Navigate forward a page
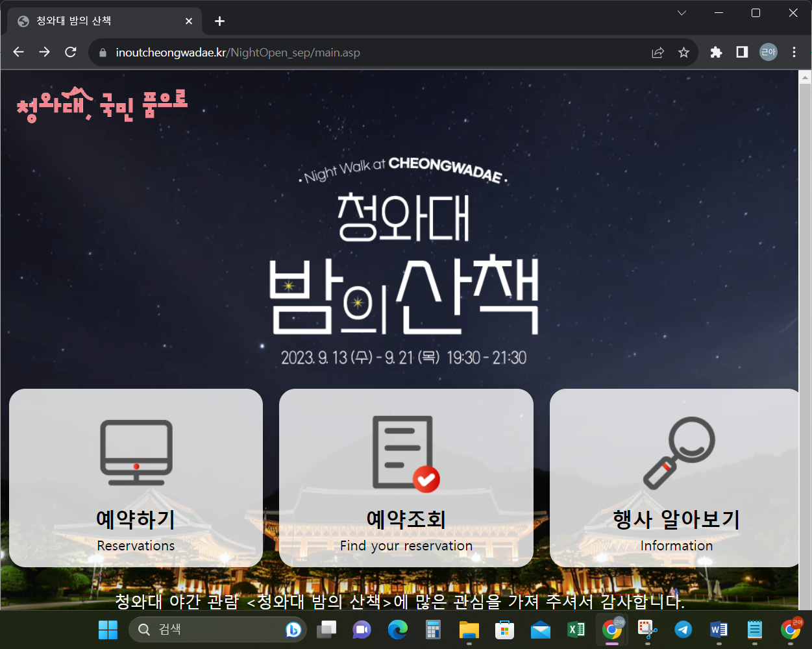 tap(44, 53)
